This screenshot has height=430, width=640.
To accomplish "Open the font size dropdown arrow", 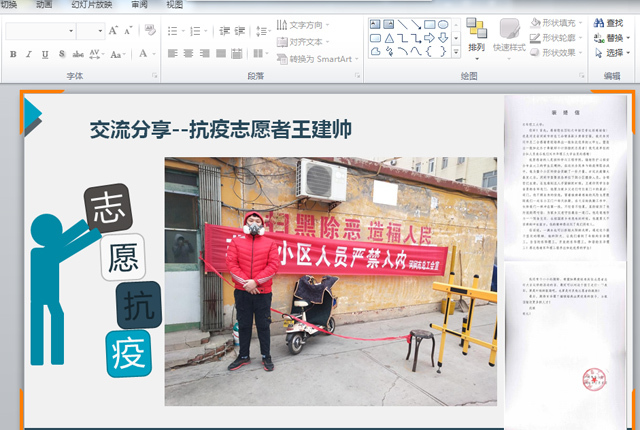I will coord(100,31).
